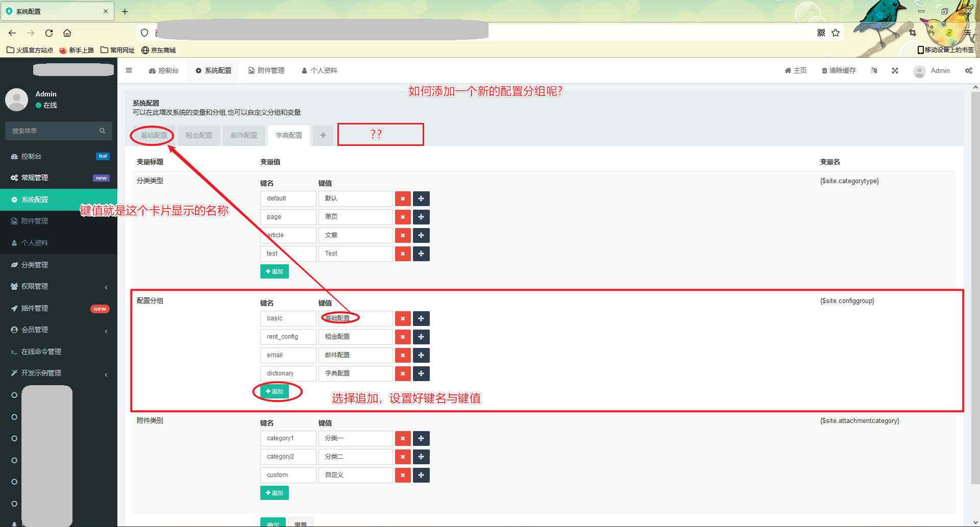The width and height of the screenshot is (980, 527).
Task: Click the 主页 link at top right
Action: tap(795, 70)
